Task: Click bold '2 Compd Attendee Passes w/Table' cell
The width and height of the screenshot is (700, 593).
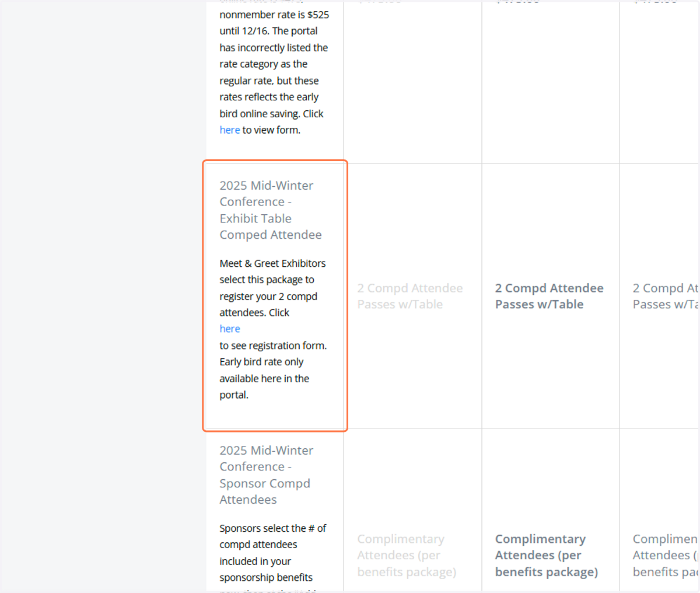Action: click(x=549, y=296)
